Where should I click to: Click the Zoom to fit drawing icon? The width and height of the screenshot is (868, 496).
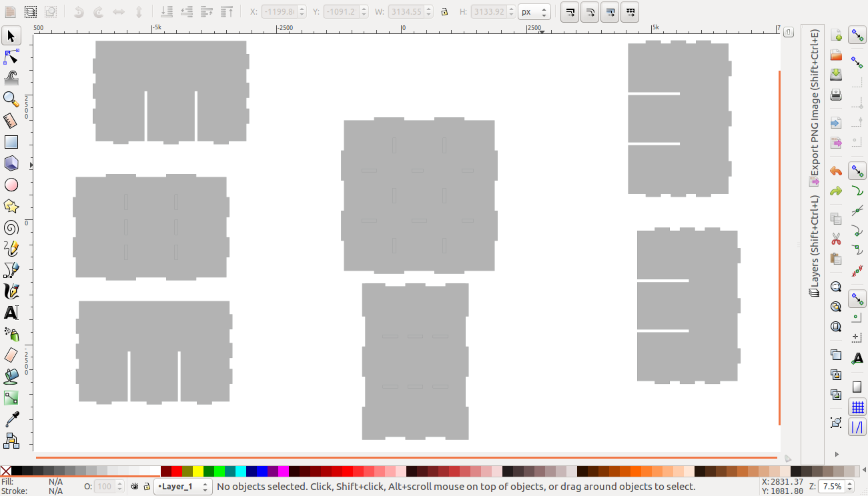point(836,307)
